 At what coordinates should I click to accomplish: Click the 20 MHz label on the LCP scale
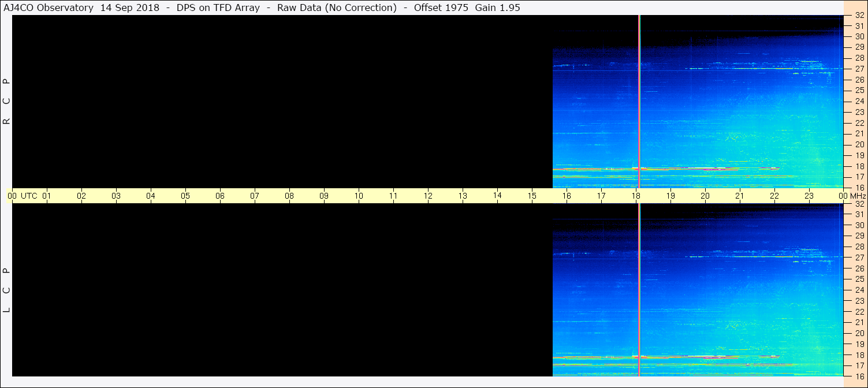(x=859, y=333)
